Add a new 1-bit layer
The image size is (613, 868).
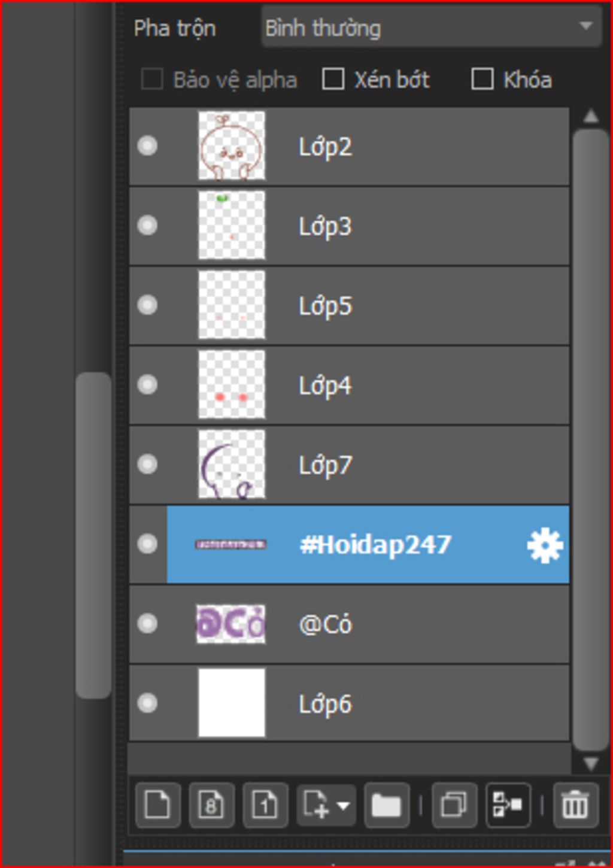(265, 805)
